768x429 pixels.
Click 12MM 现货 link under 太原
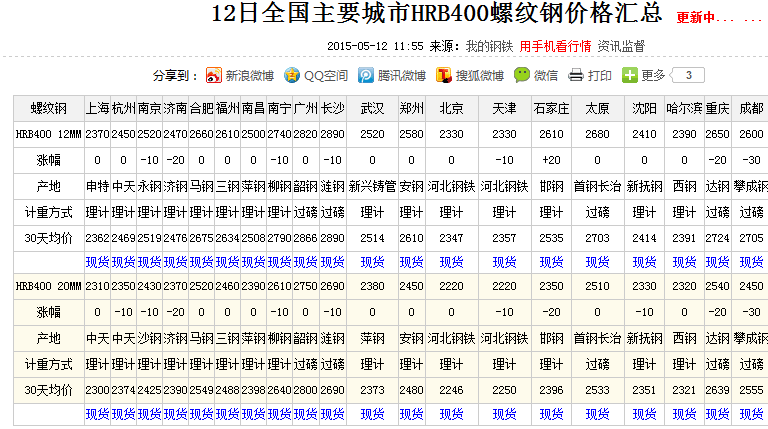(597, 262)
